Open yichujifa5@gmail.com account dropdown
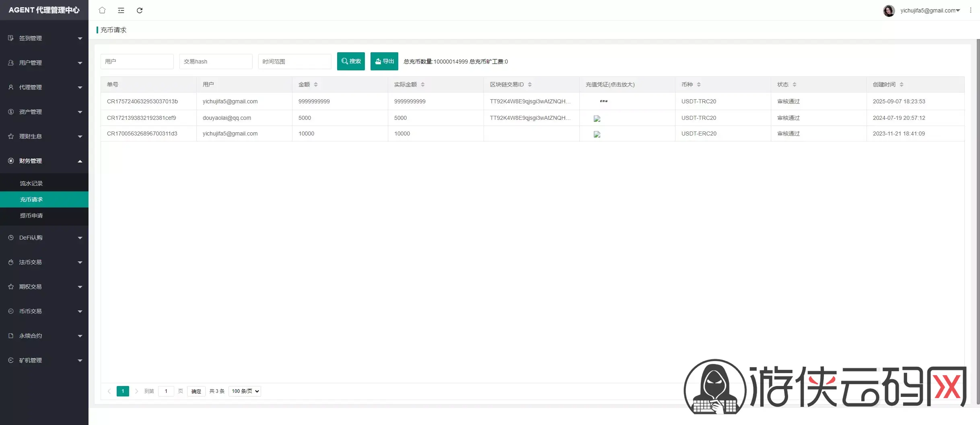 930,10
